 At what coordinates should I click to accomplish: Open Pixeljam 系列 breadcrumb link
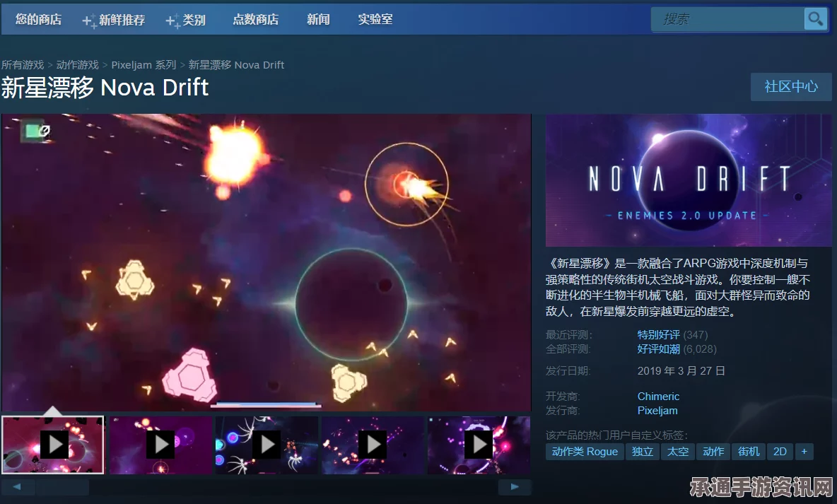[x=144, y=64]
